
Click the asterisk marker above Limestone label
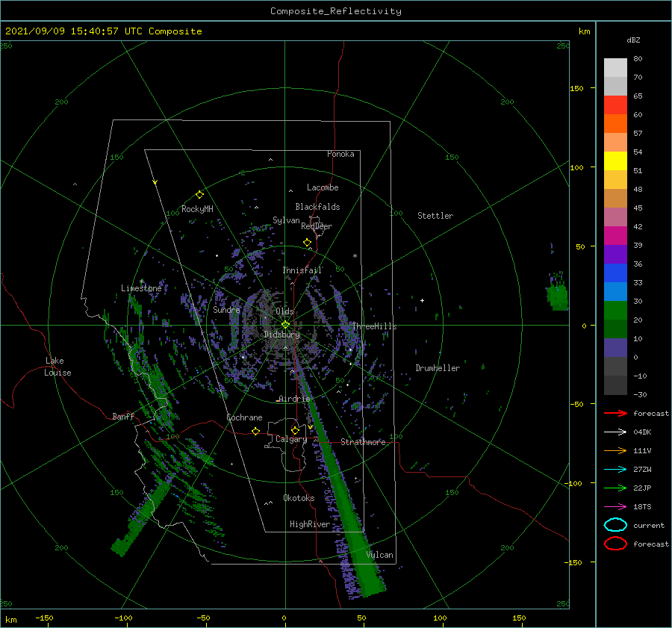[141, 282]
